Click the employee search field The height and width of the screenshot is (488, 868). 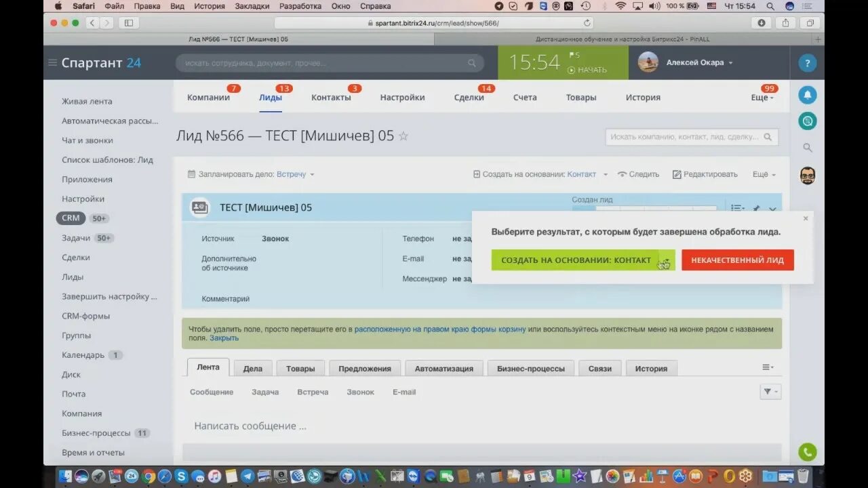point(330,63)
